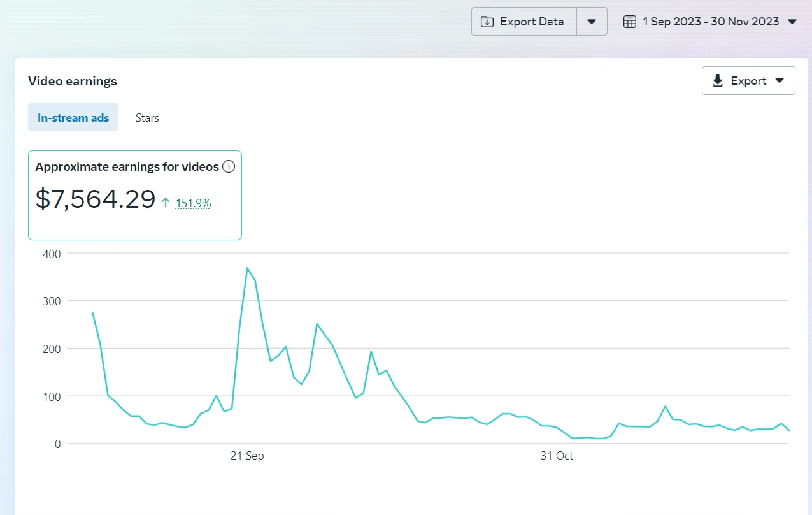Open the Export Data split-button arrow
Image resolution: width=812 pixels, height=515 pixels.
pyautogui.click(x=592, y=22)
